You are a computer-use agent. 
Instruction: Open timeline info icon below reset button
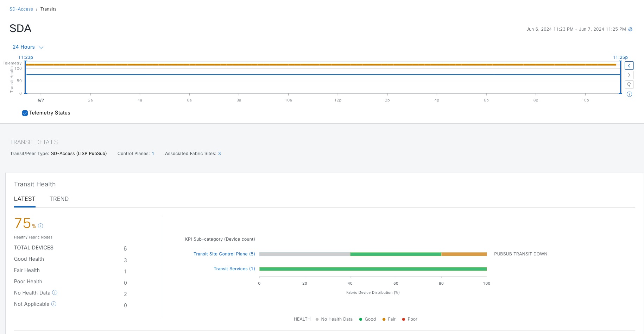(x=629, y=94)
